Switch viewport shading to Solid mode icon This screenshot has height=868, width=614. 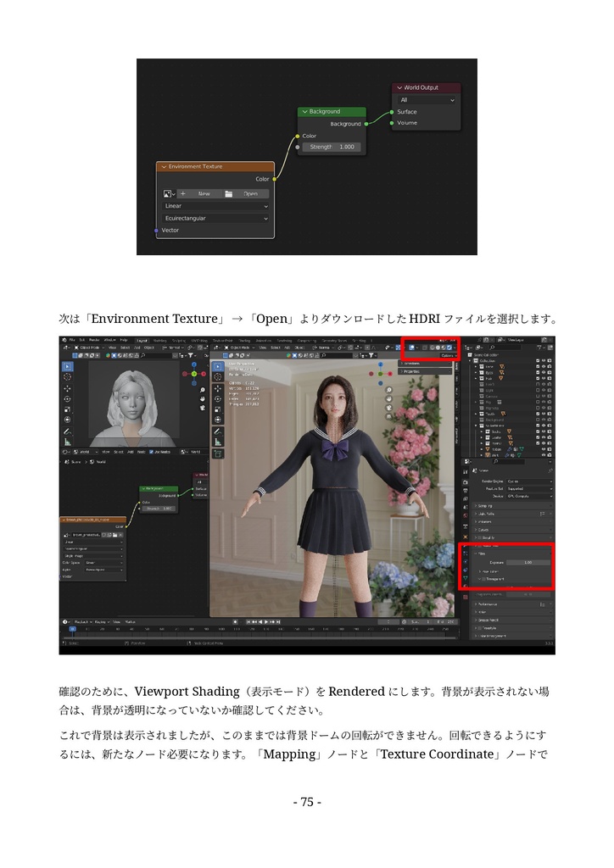point(438,348)
